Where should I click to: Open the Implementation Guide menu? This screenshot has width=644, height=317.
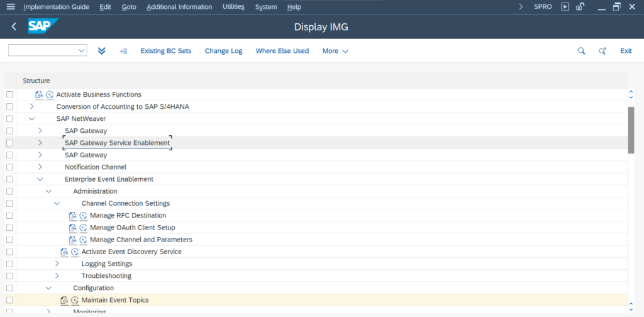pyautogui.click(x=57, y=6)
